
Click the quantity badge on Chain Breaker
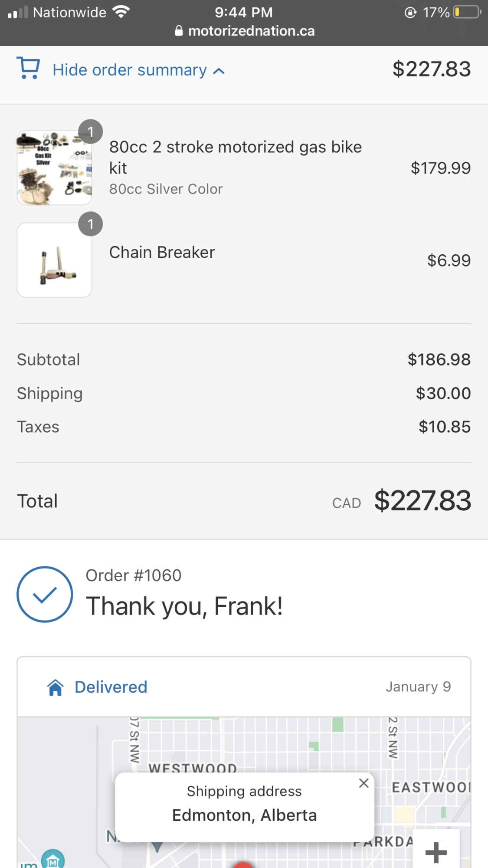click(x=90, y=224)
